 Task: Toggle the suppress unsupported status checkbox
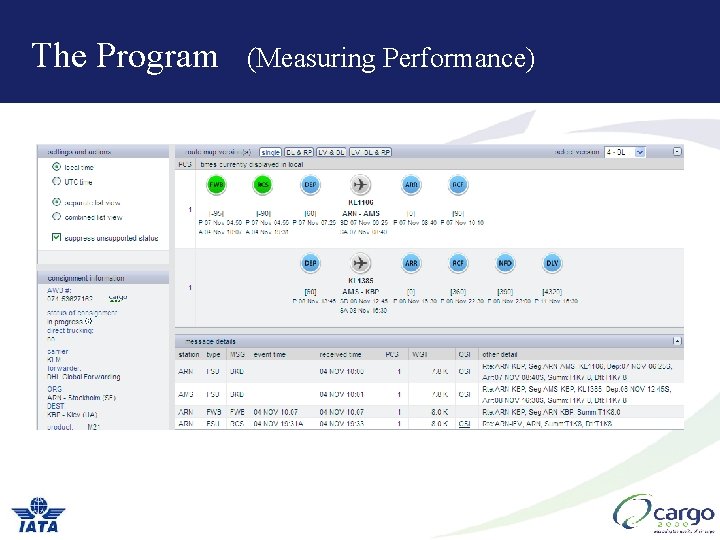click(x=56, y=237)
